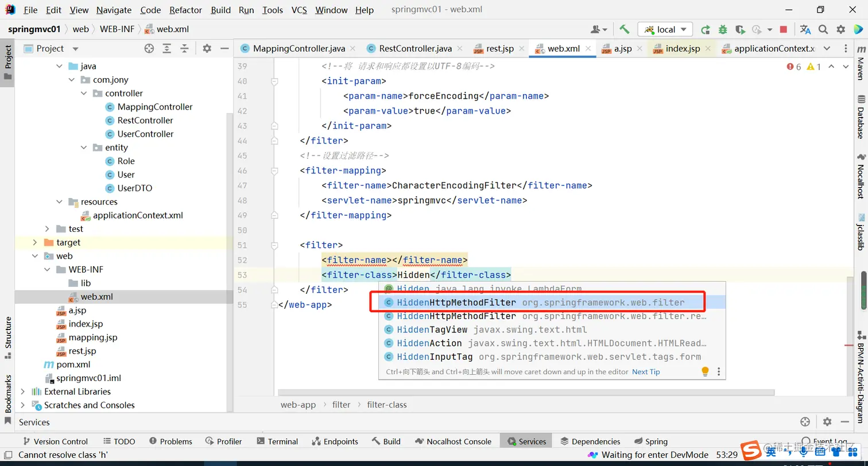The height and width of the screenshot is (466, 868).
Task: Select opened file in Project panel
Action: tap(149, 49)
